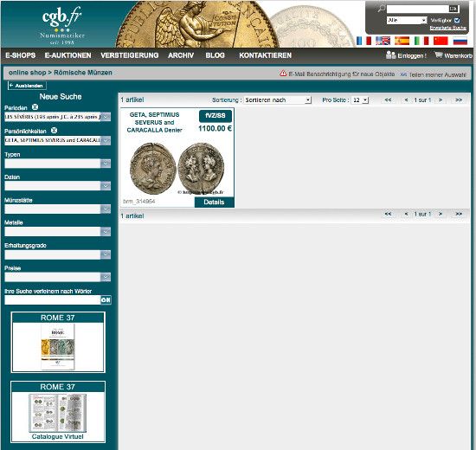Open the E-AUKTIONEN menu
476x450 pixels.
point(68,55)
